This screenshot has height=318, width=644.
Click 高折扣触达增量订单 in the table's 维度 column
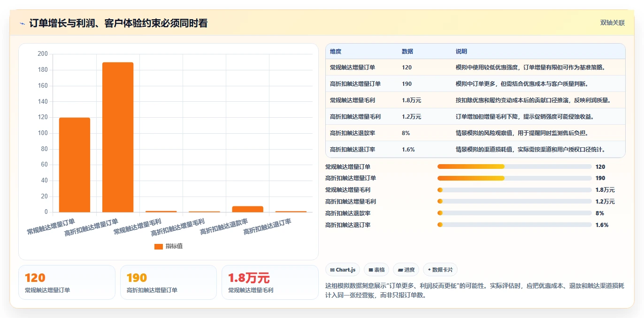[355, 84]
